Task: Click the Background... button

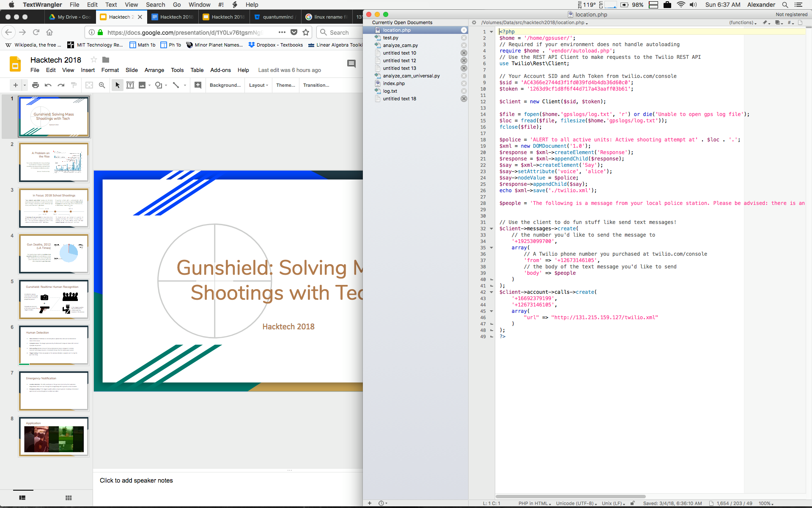Action: click(x=225, y=85)
